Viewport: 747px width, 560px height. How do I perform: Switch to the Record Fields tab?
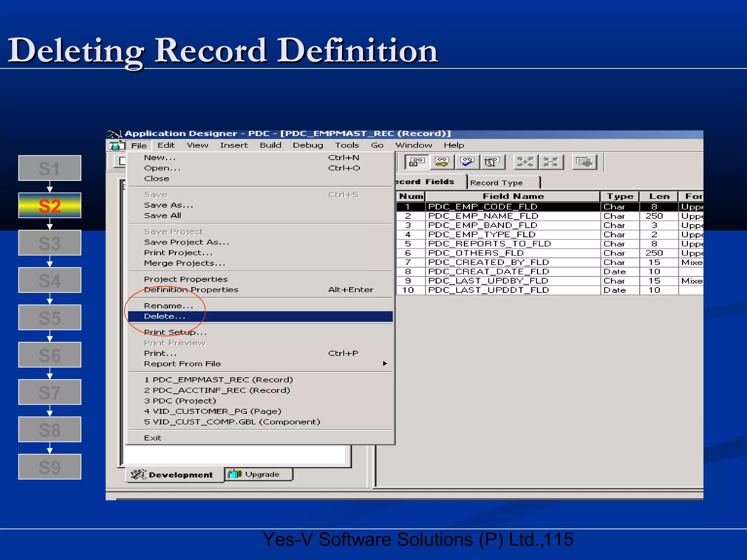(x=430, y=182)
